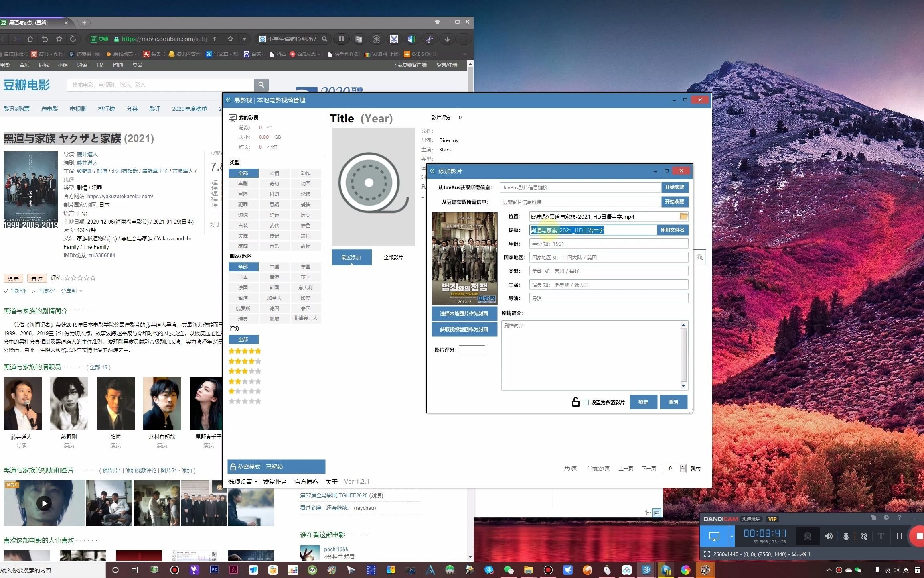Expand Bandicam recording mode dropdown arrow
The width and height of the screenshot is (924, 578).
click(x=731, y=536)
